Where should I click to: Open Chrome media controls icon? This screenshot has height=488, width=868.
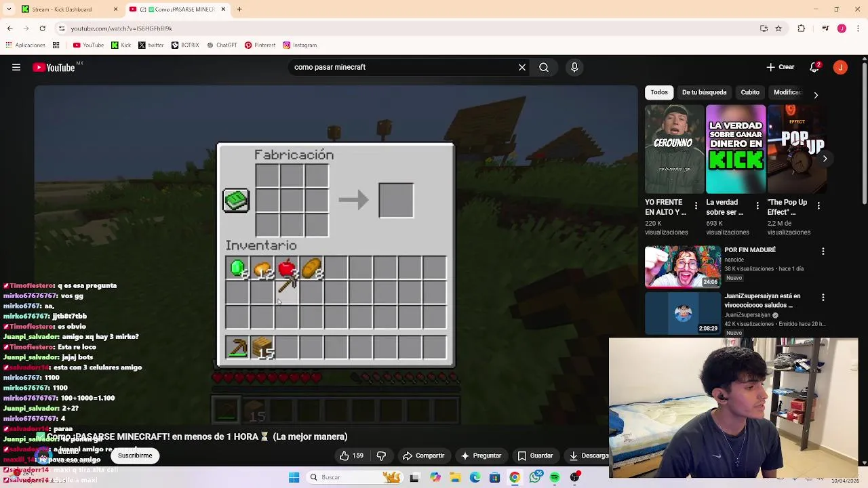click(x=825, y=28)
